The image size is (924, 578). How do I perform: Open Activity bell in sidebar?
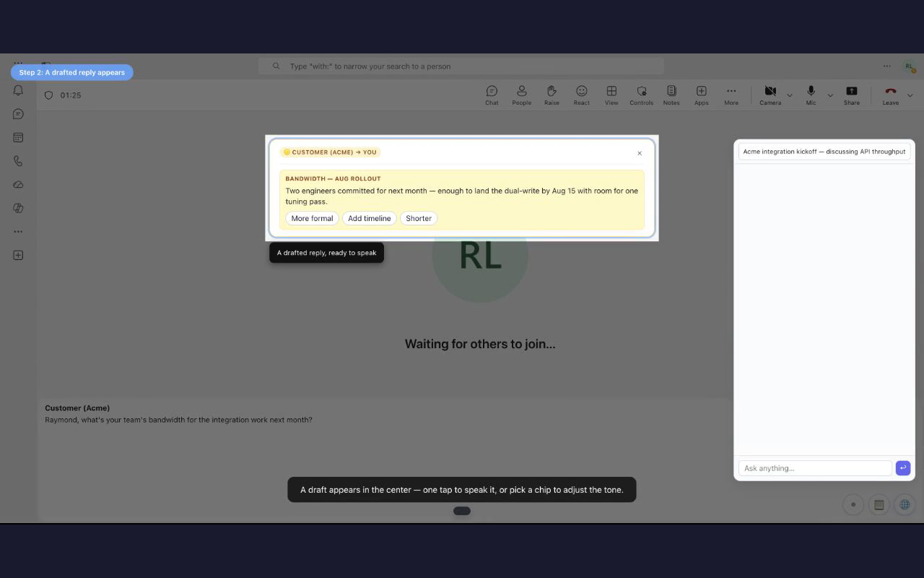18,90
